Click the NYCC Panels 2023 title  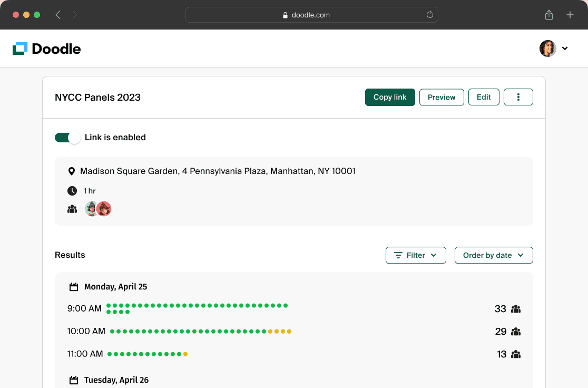(97, 97)
